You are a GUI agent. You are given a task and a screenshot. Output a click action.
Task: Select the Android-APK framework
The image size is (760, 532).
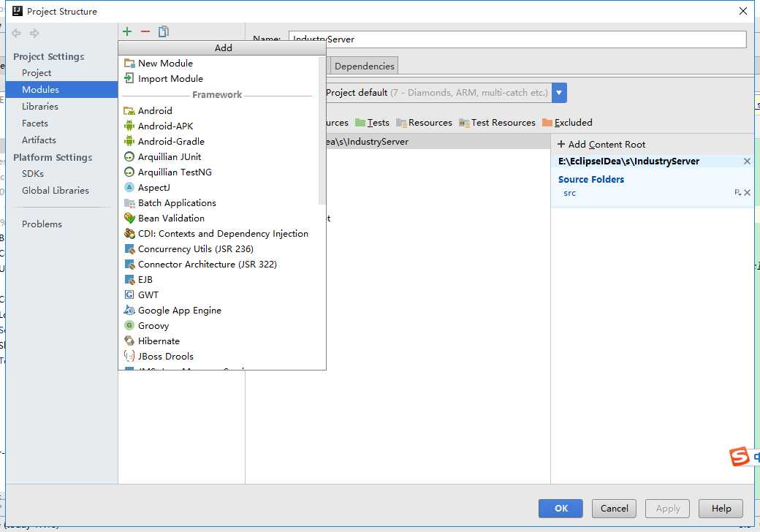click(x=165, y=126)
